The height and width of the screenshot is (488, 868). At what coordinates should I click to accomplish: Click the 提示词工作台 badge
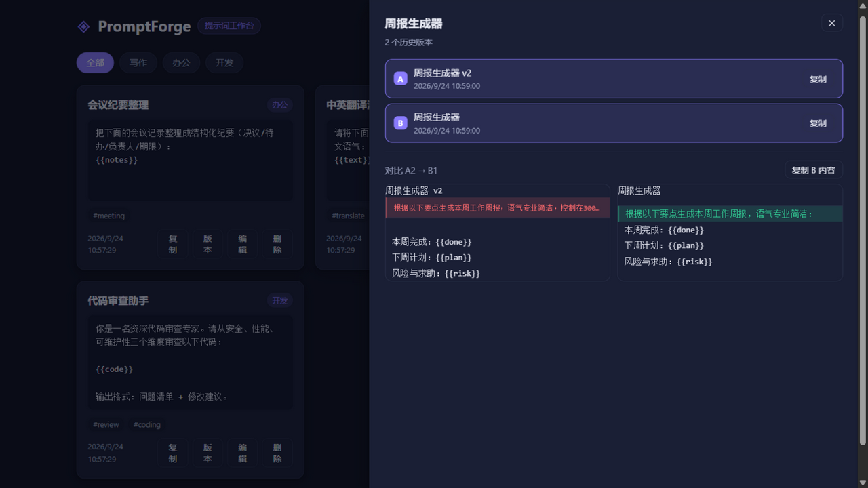click(x=229, y=26)
